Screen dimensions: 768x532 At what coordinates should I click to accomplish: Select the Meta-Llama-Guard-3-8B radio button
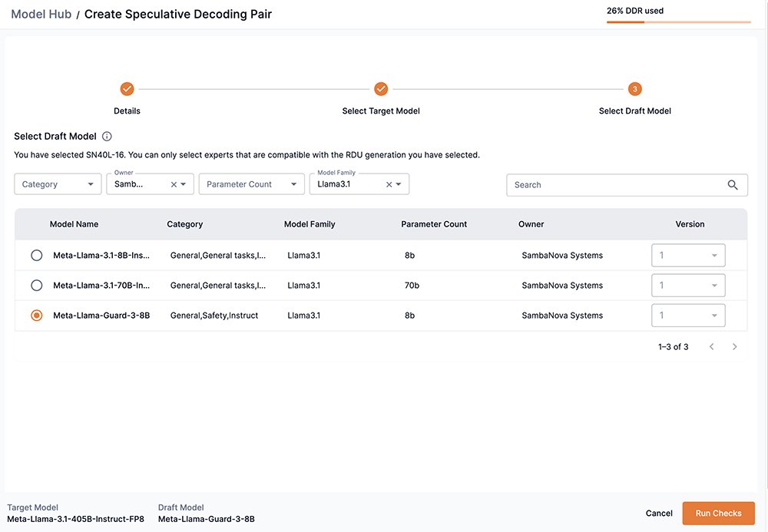[37, 316]
